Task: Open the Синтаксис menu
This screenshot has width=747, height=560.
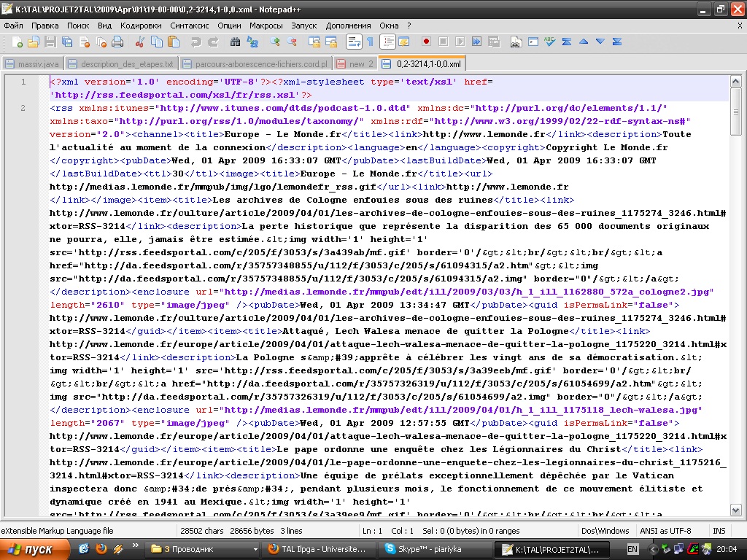Action: coord(189,26)
